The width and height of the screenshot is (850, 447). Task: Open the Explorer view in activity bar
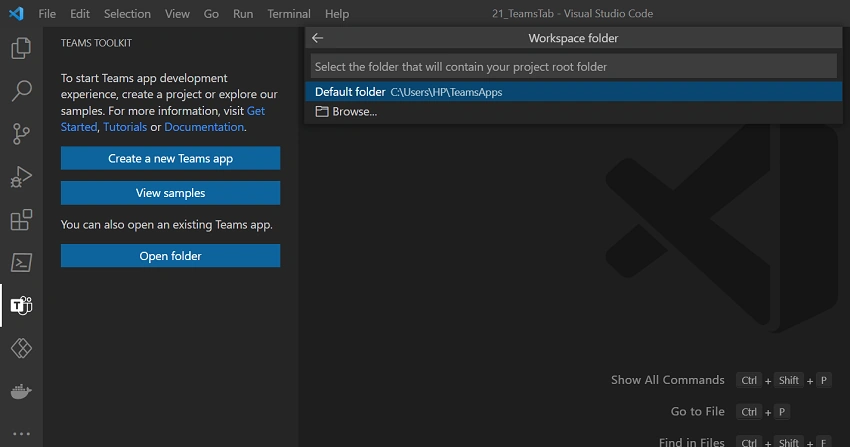pos(21,48)
